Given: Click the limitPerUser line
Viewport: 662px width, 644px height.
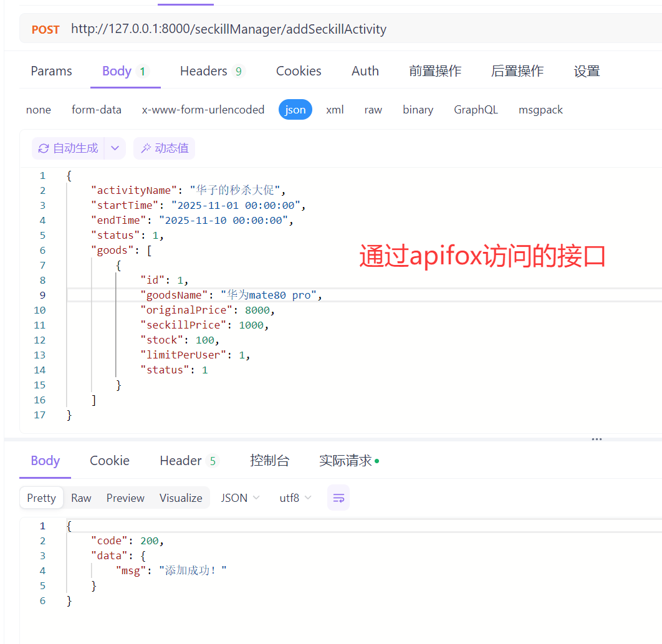Looking at the screenshot, I should point(195,355).
